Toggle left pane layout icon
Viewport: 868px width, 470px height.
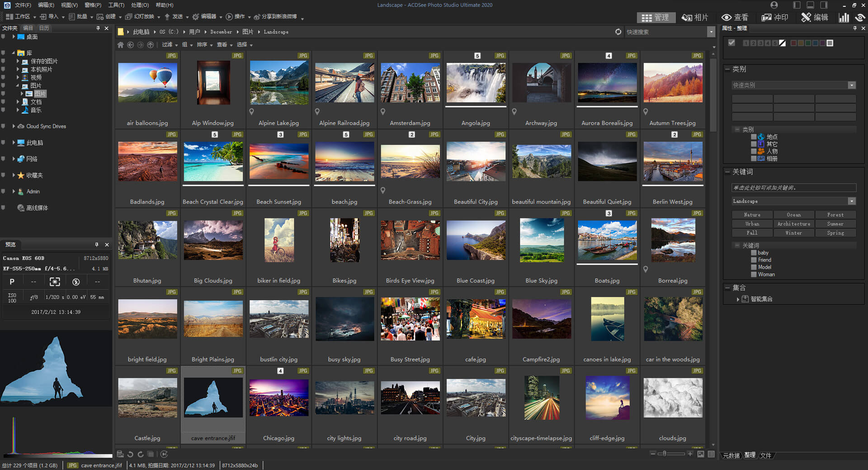797,5
